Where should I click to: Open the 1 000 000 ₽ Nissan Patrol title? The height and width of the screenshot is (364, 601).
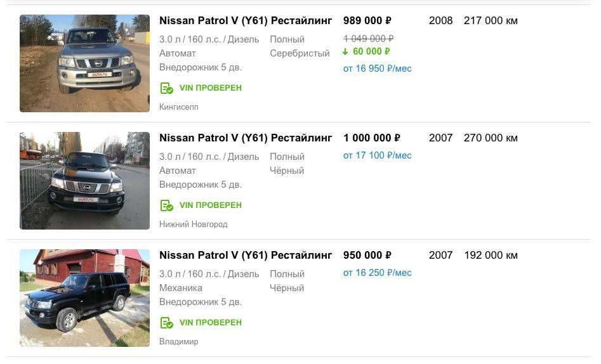246,138
